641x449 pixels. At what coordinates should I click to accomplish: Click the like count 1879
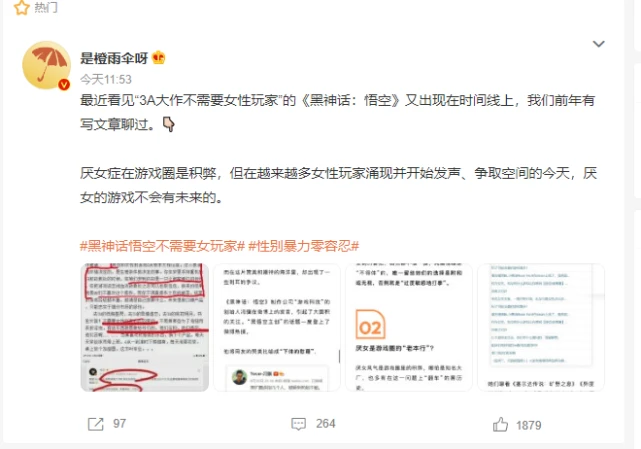point(529,425)
